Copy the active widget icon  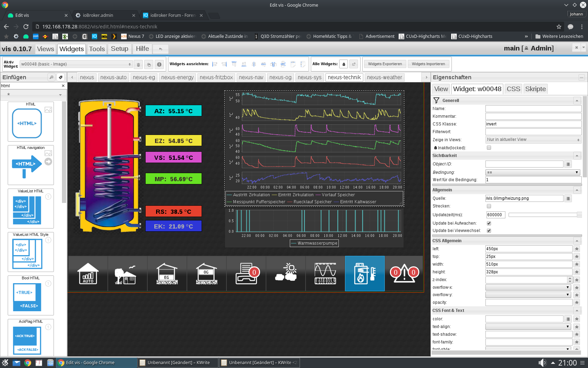149,64
